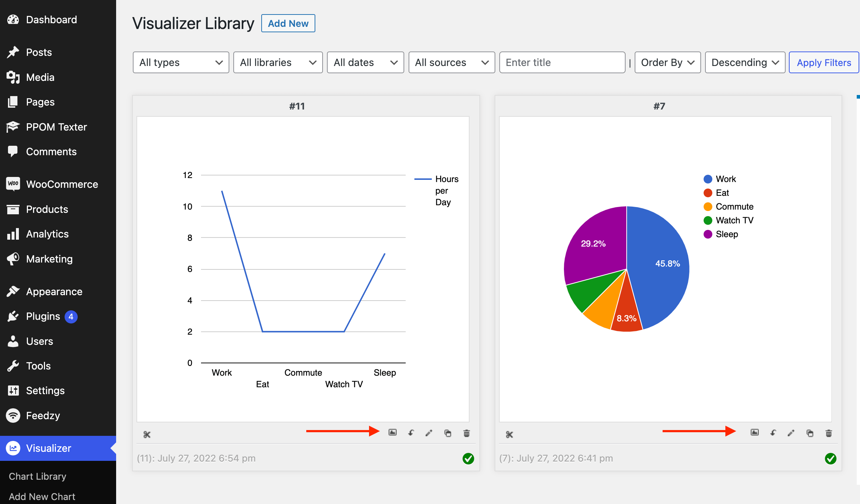Open the Descending sort order dropdown
This screenshot has width=860, height=504.
point(745,62)
